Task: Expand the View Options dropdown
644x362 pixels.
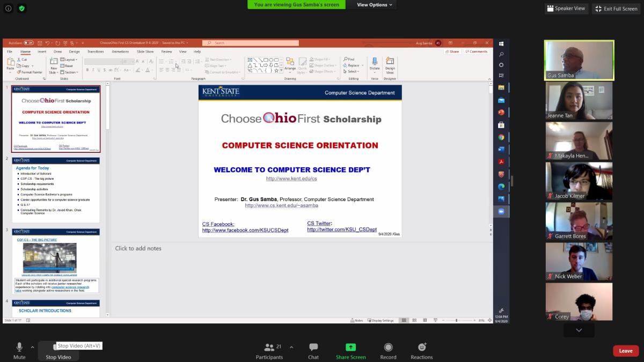Action: point(375,5)
